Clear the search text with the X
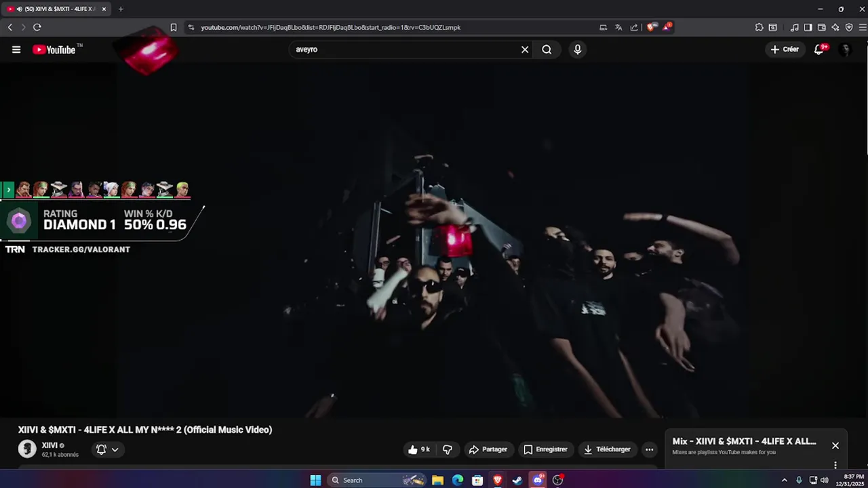The height and width of the screenshot is (488, 868). click(x=525, y=49)
